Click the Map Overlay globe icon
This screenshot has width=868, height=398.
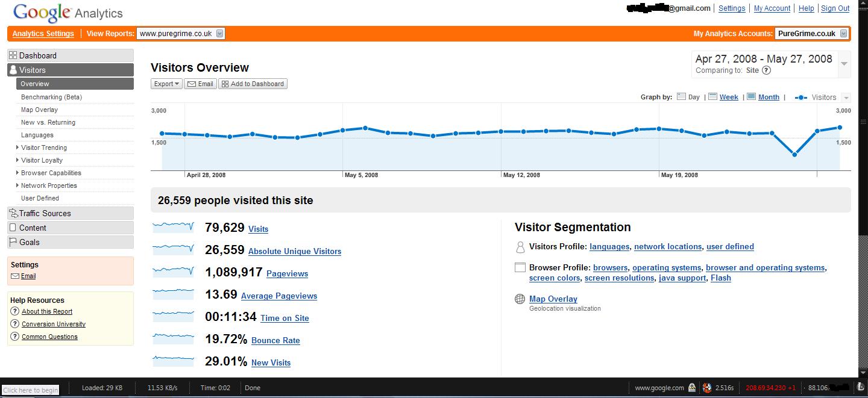click(520, 299)
